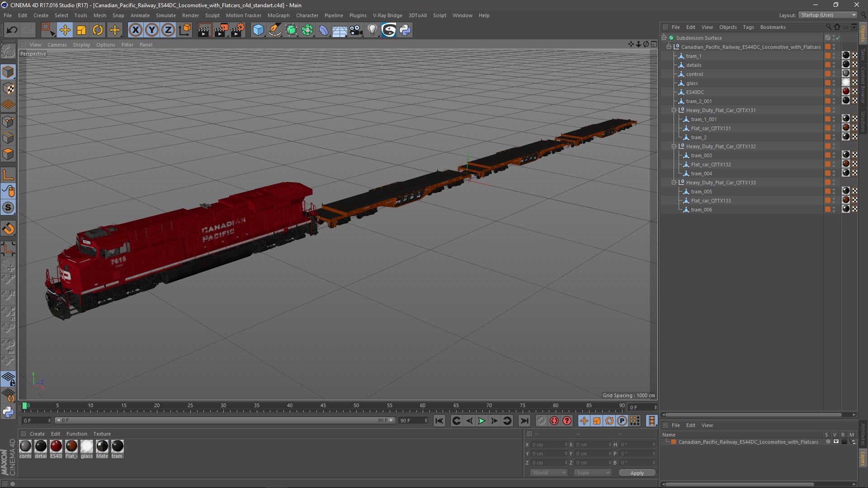This screenshot has width=868, height=488.
Task: Open the V-Ray Bridge menu
Action: [x=387, y=15]
